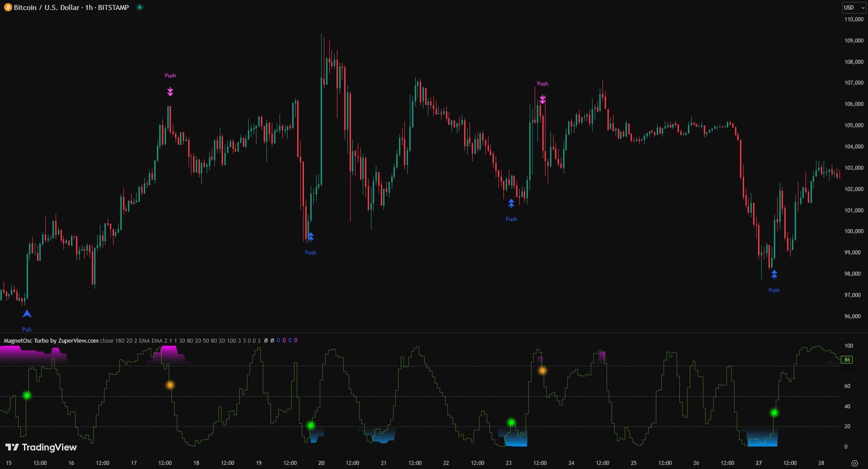Click the indicator's input values in the legend
This screenshot has width=868, height=469.
pyautogui.click(x=180, y=340)
